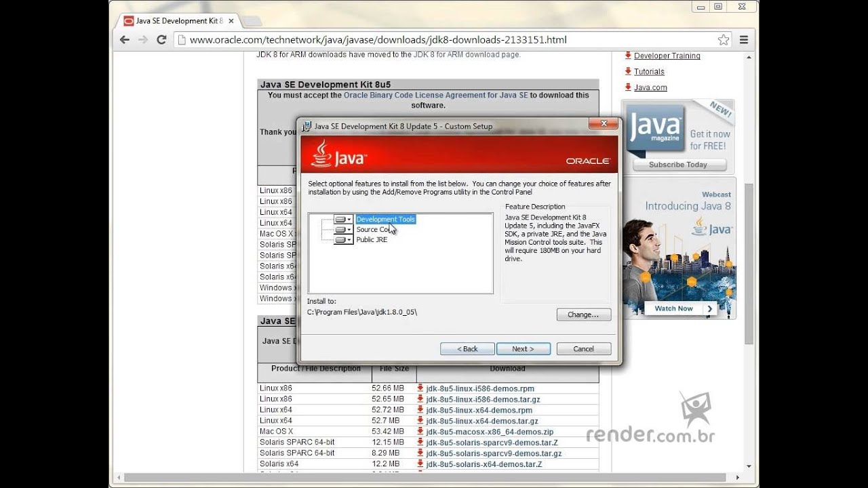Click Next > in the installer
The image size is (868, 488).
(523, 349)
